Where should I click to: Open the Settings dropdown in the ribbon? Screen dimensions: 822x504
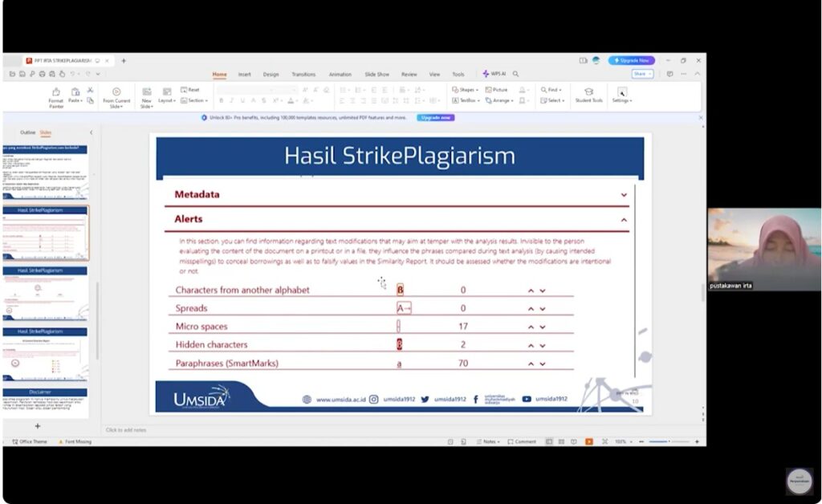[x=622, y=96]
